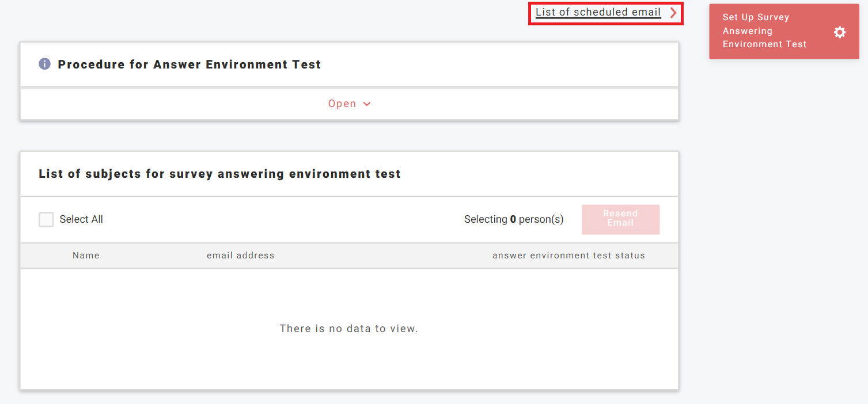Image resolution: width=868 pixels, height=404 pixels.
Task: Click the List of subjects heading
Action: click(219, 173)
